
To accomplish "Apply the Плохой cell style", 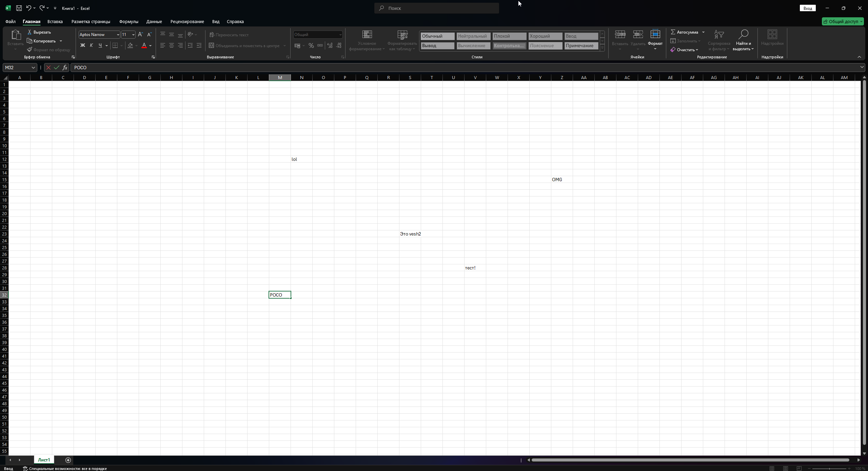I will pyautogui.click(x=509, y=36).
